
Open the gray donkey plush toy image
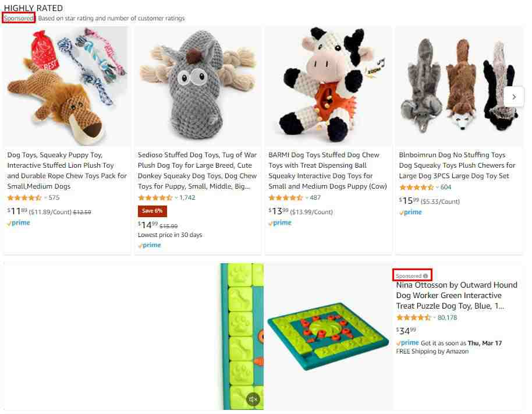click(x=198, y=87)
